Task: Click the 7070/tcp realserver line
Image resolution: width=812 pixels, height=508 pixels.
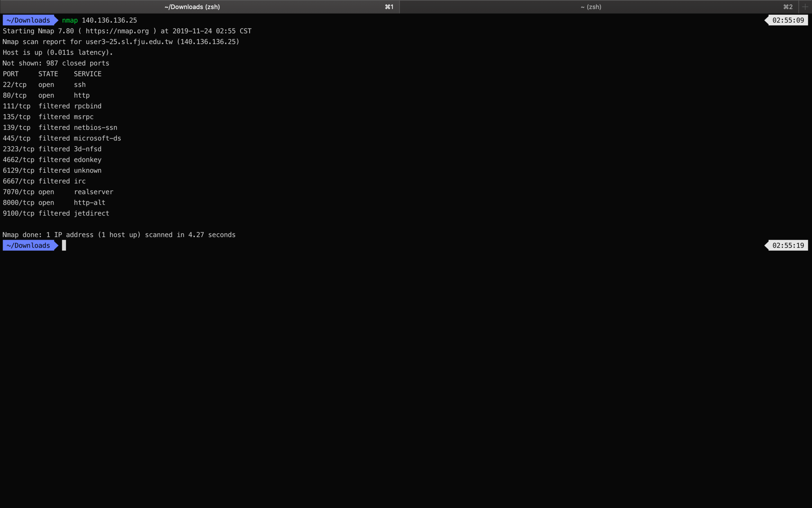Action: [x=58, y=192]
